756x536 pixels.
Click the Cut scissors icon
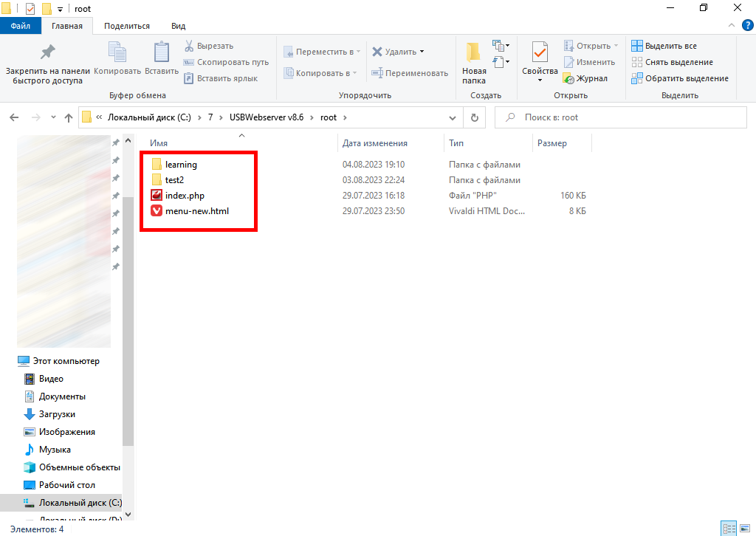[x=189, y=46]
